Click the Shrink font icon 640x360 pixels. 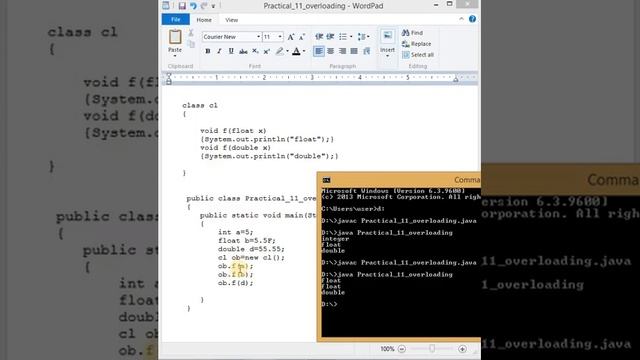302,37
